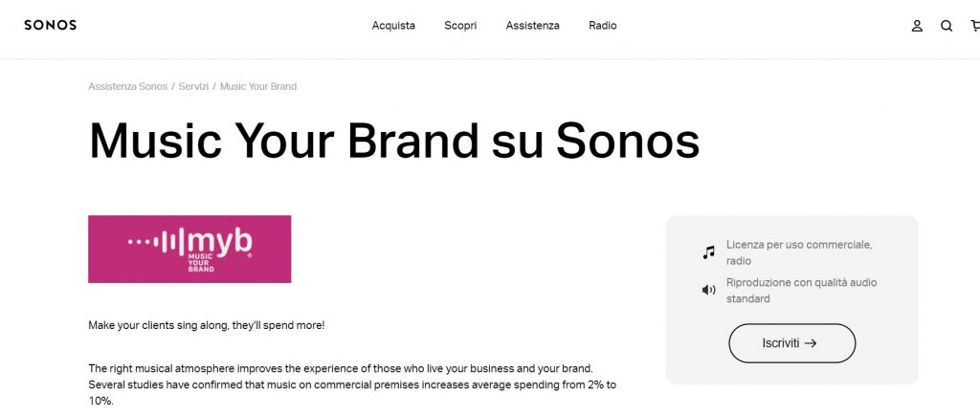
Task: Click the pink myb logo image
Action: pos(189,249)
